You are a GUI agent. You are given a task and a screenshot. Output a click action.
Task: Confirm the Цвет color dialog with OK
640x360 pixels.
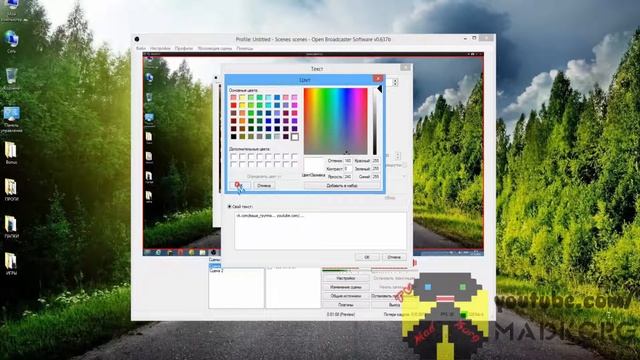point(240,186)
